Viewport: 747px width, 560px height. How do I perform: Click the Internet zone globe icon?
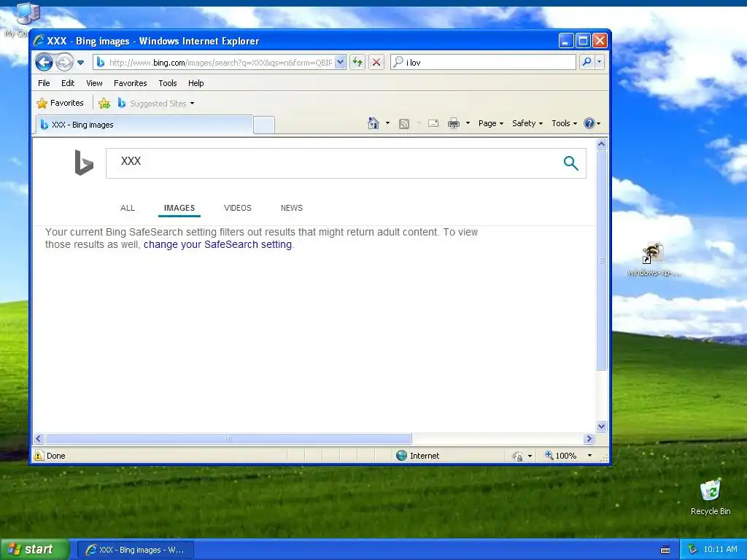point(402,456)
